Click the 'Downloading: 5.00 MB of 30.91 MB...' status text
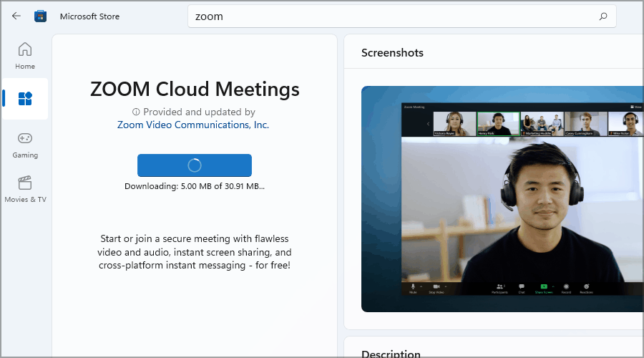Image resolution: width=644 pixels, height=358 pixels. pyautogui.click(x=194, y=186)
